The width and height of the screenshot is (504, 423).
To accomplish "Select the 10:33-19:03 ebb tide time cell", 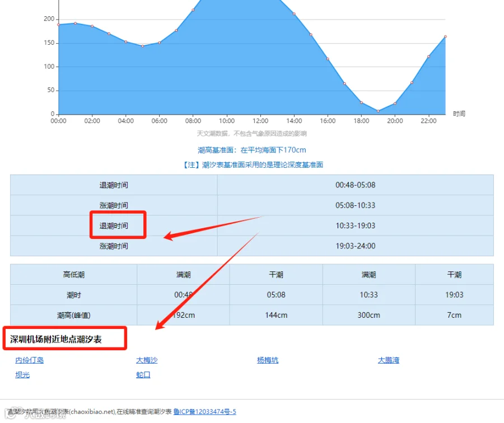I will (355, 225).
